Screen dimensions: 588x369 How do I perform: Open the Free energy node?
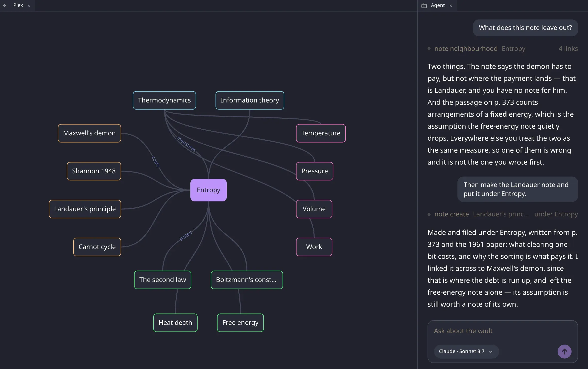point(240,323)
